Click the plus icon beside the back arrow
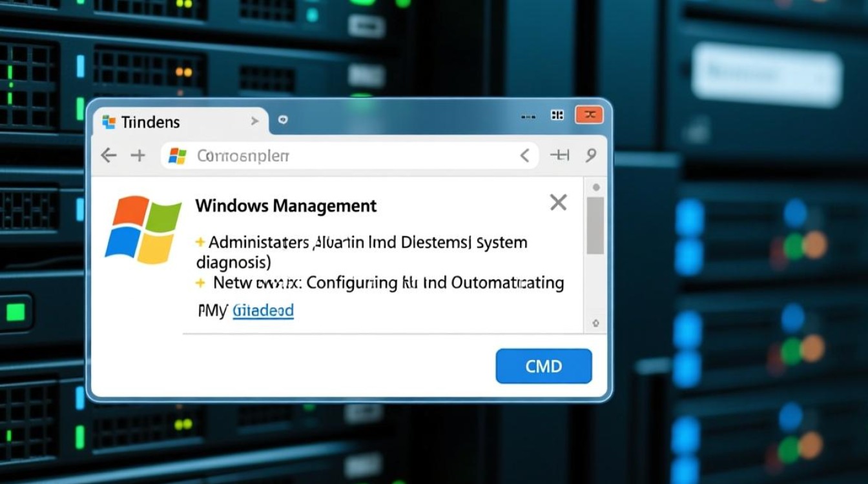Viewport: 868px width, 484px height. coord(138,156)
